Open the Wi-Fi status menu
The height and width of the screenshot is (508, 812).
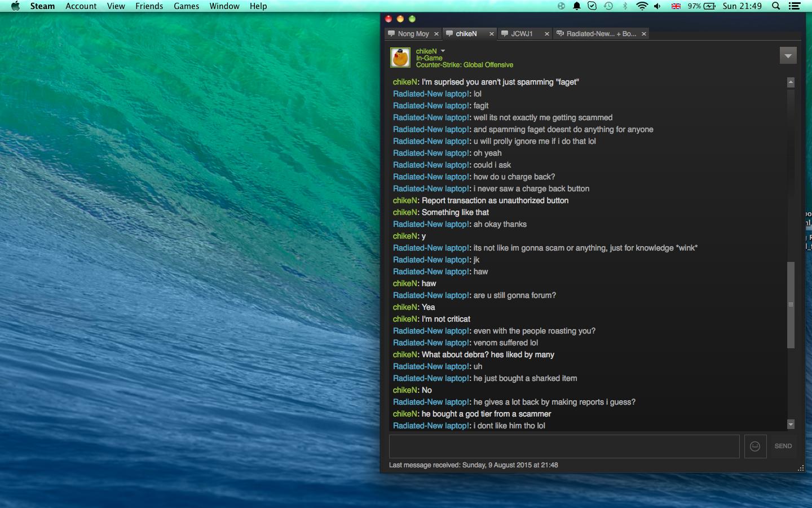point(642,6)
